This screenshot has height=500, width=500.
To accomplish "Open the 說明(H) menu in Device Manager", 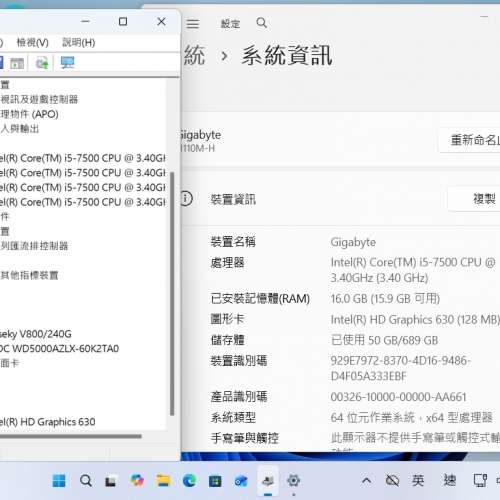I will click(79, 43).
